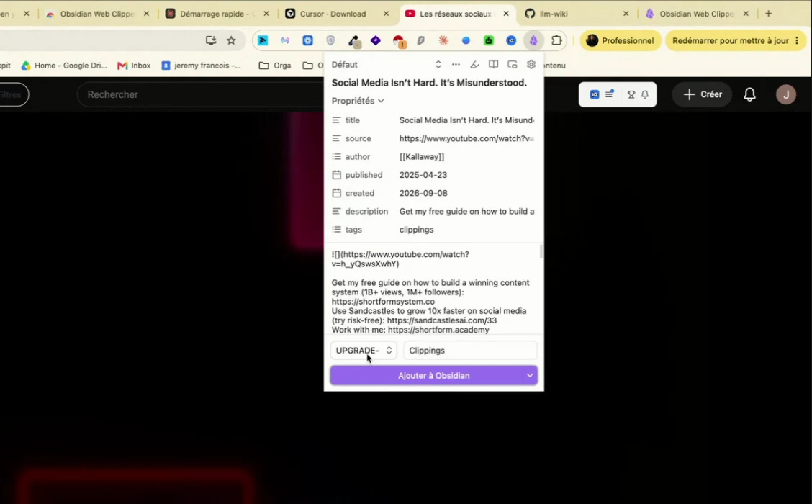
Task: Click the note name heading in the clipper
Action: coord(429,82)
